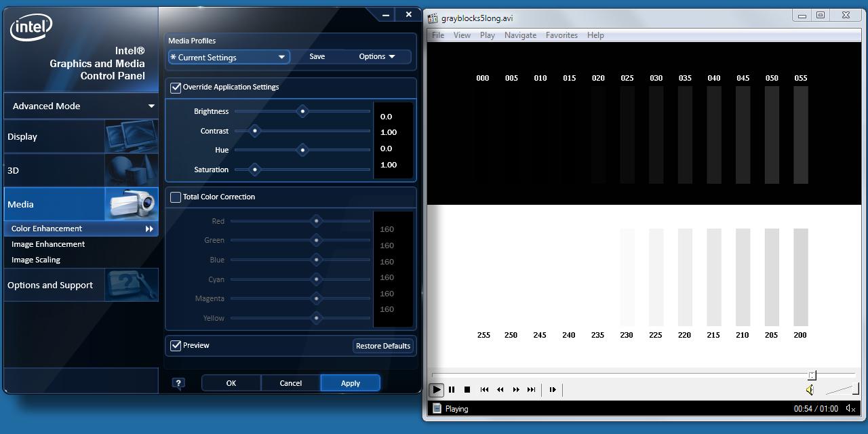Expand the Advanced Mode dropdown
Screen dimensions: 868x434
tap(81, 106)
